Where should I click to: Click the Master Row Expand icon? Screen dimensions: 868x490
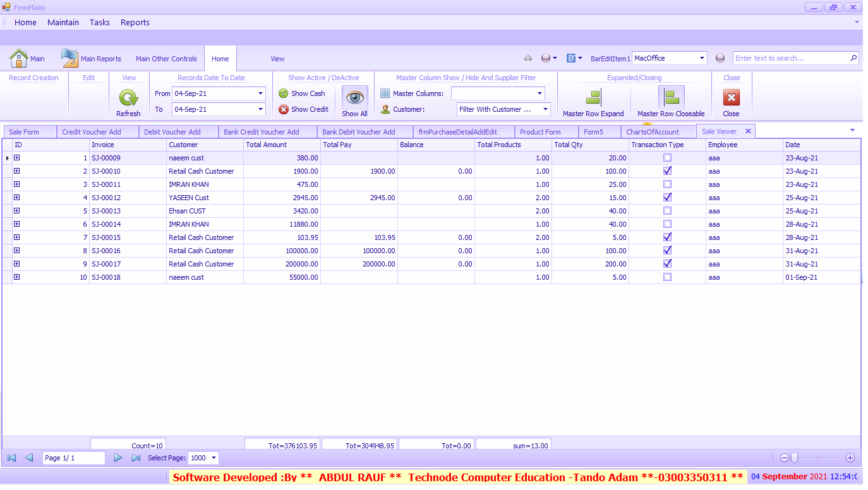tap(593, 97)
